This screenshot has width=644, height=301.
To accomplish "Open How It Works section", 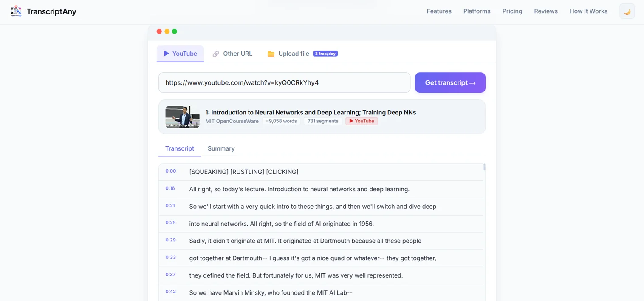I will [588, 11].
